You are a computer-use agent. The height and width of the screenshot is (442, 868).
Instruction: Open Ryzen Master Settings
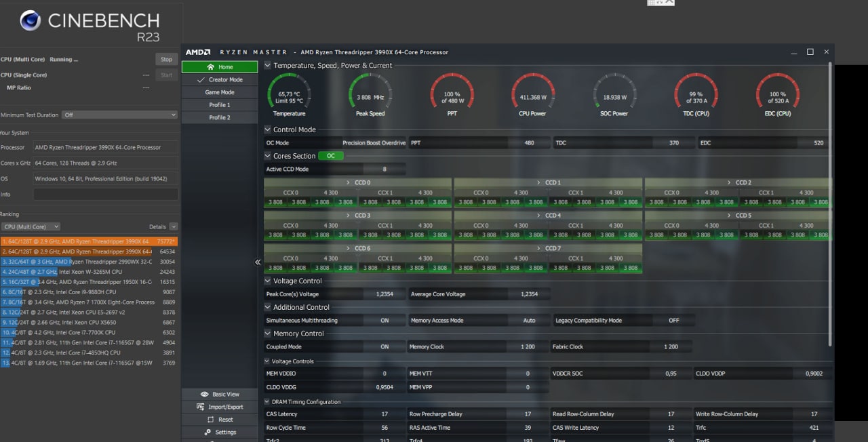(x=220, y=433)
